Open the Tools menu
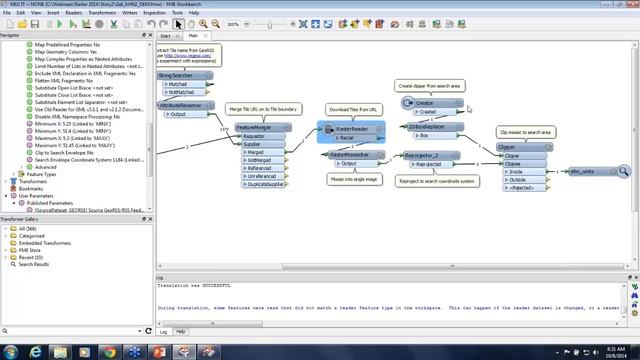 177,13
